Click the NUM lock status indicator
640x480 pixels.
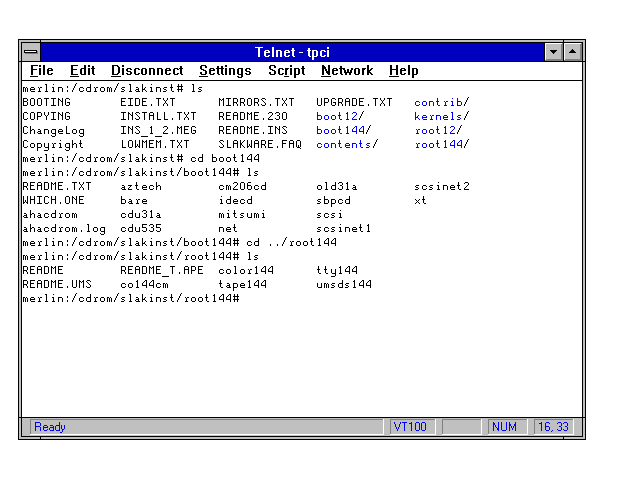(505, 427)
